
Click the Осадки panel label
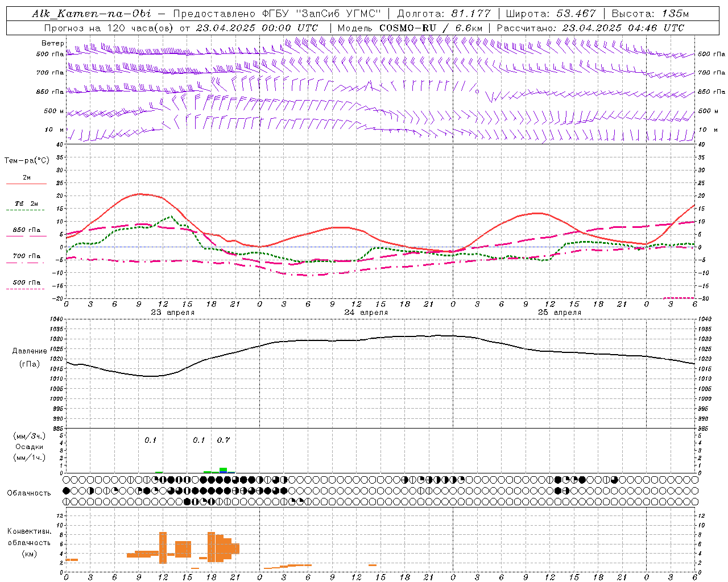(x=30, y=447)
